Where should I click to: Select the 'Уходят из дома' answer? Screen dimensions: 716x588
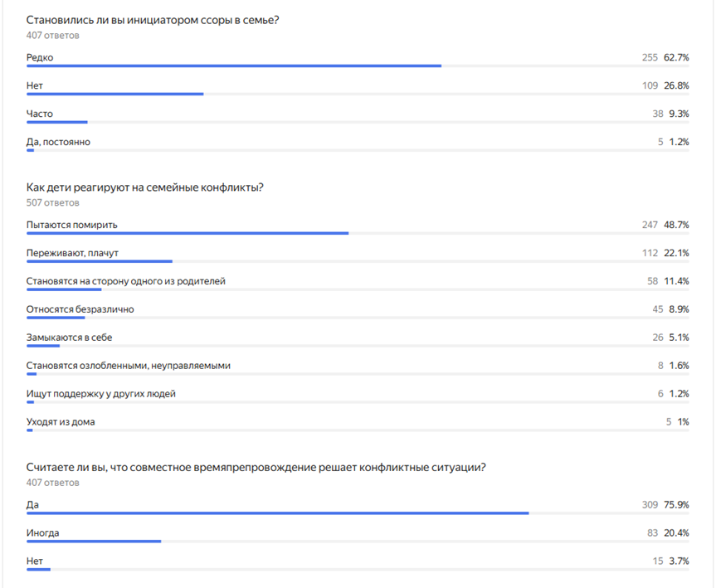[61, 422]
